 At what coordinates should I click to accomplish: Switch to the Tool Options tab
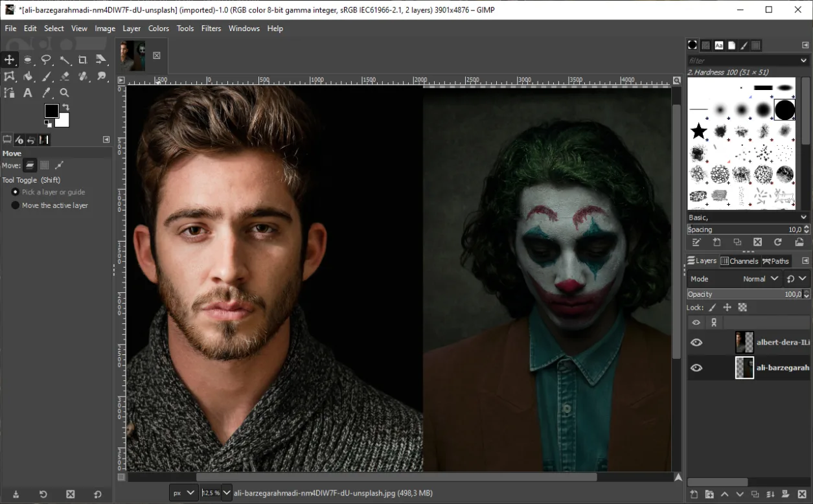pyautogui.click(x=7, y=140)
